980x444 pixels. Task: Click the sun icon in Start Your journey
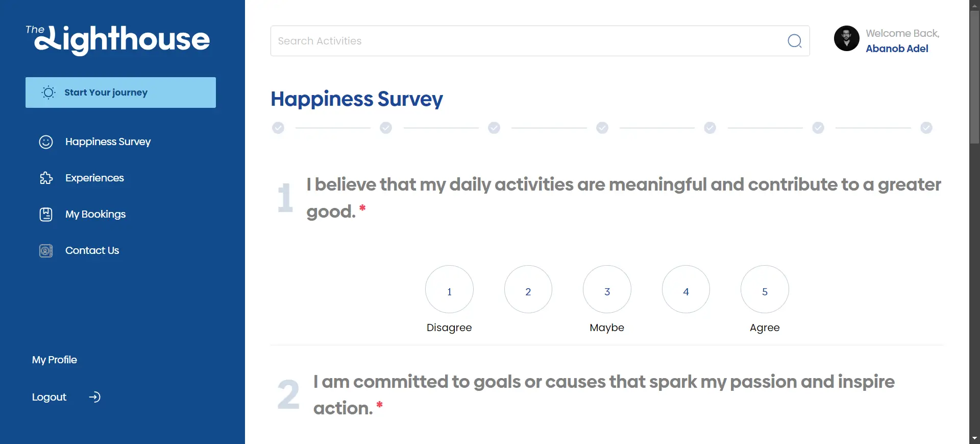point(48,92)
